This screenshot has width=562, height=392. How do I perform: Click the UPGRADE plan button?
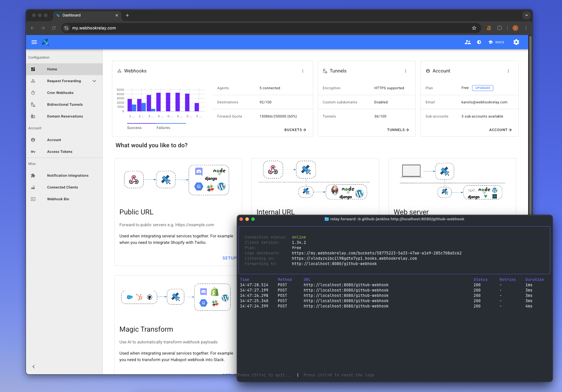click(482, 88)
